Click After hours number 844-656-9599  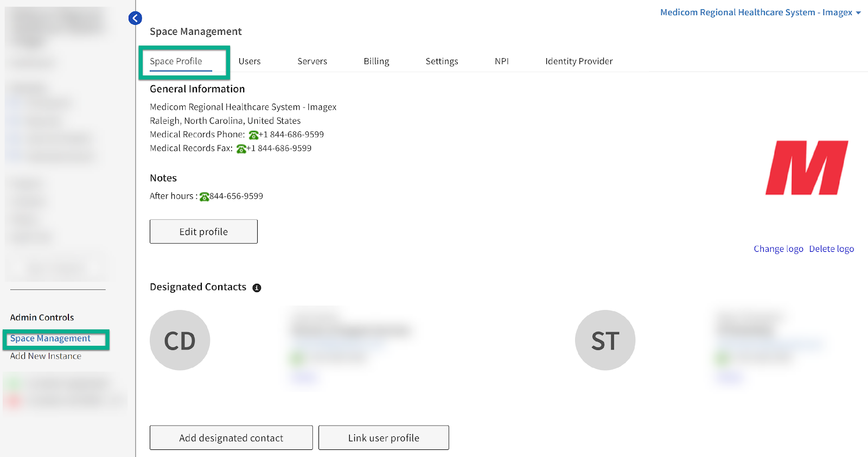[x=237, y=196]
